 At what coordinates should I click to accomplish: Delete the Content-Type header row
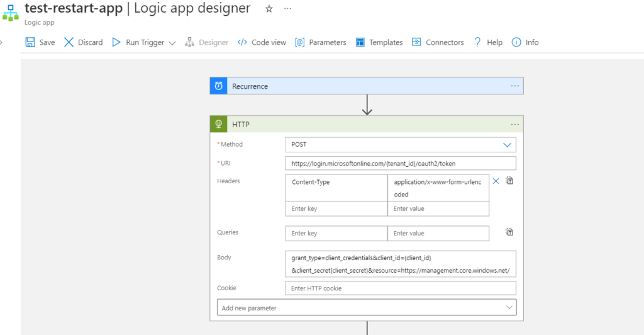pyautogui.click(x=496, y=181)
